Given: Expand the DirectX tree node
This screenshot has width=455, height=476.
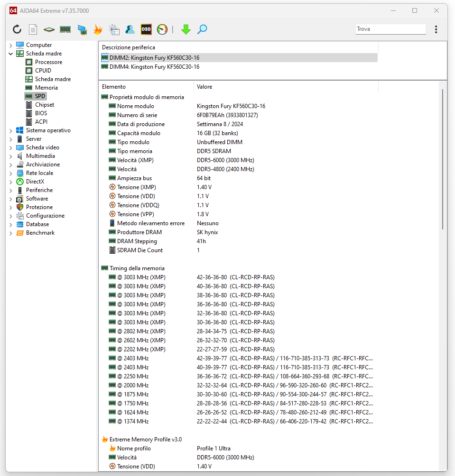Looking at the screenshot, I should coord(10,182).
